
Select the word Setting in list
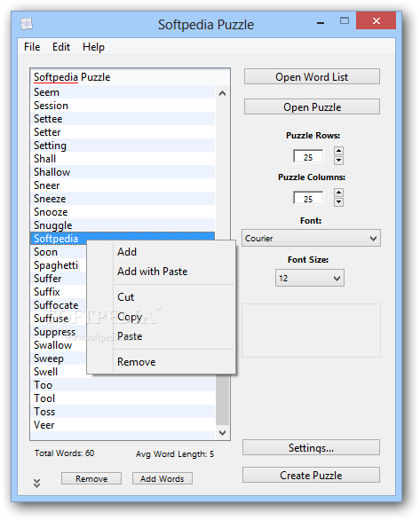(x=123, y=146)
